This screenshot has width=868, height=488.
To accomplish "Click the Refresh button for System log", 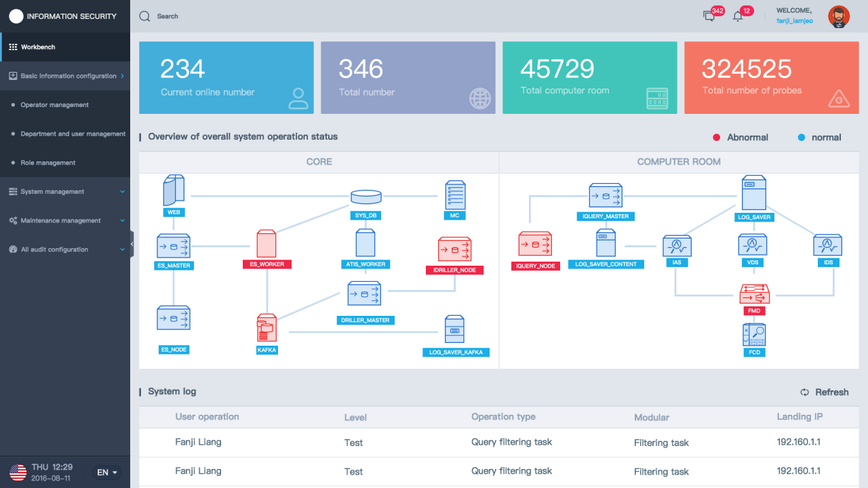I will [824, 392].
